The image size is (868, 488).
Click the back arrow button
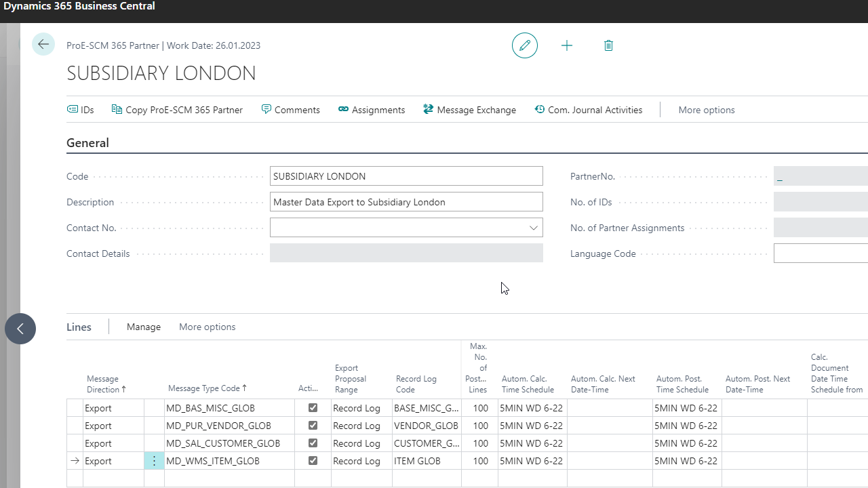coord(43,45)
